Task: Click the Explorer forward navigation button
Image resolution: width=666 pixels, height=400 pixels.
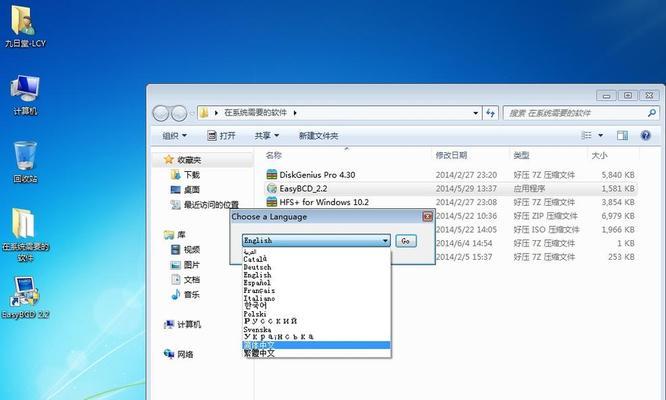Action: [179, 113]
